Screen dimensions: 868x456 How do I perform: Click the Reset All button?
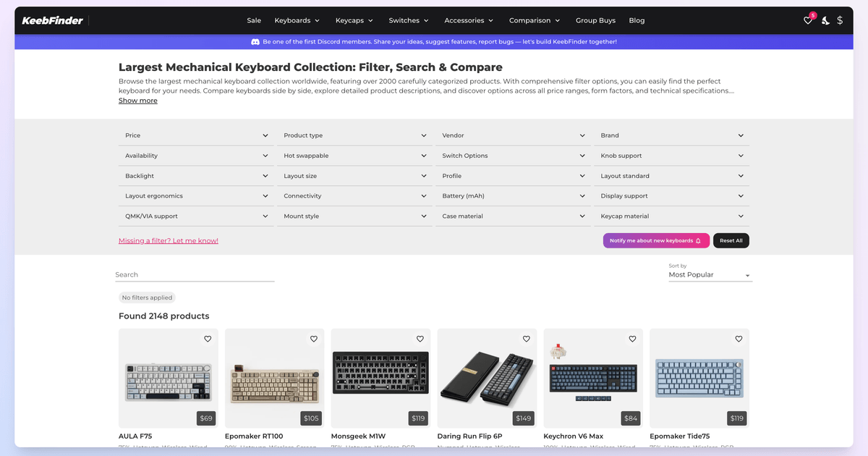point(731,240)
